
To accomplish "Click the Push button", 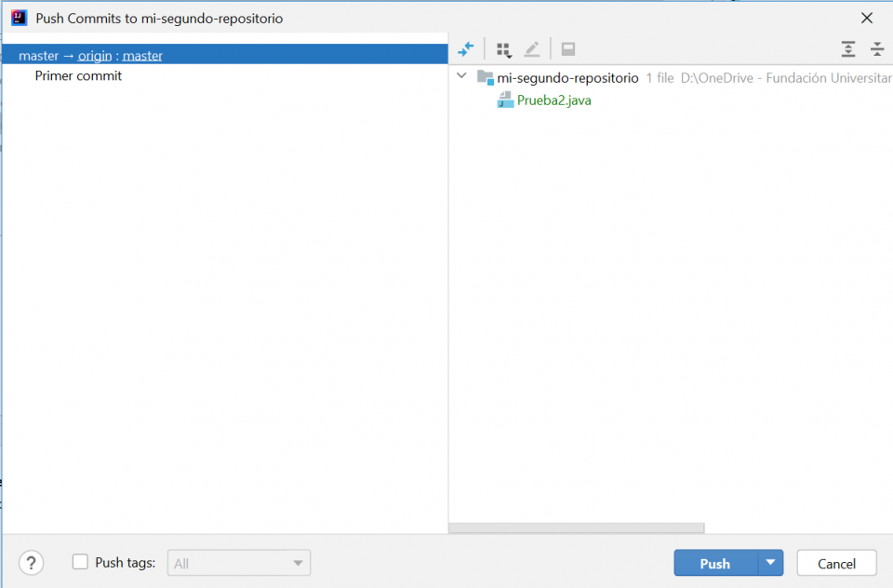I will point(715,563).
